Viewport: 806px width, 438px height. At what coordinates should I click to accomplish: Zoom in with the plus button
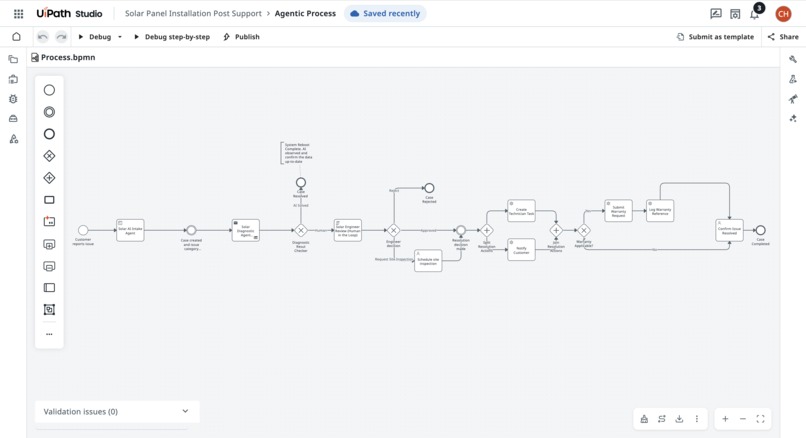click(x=725, y=419)
